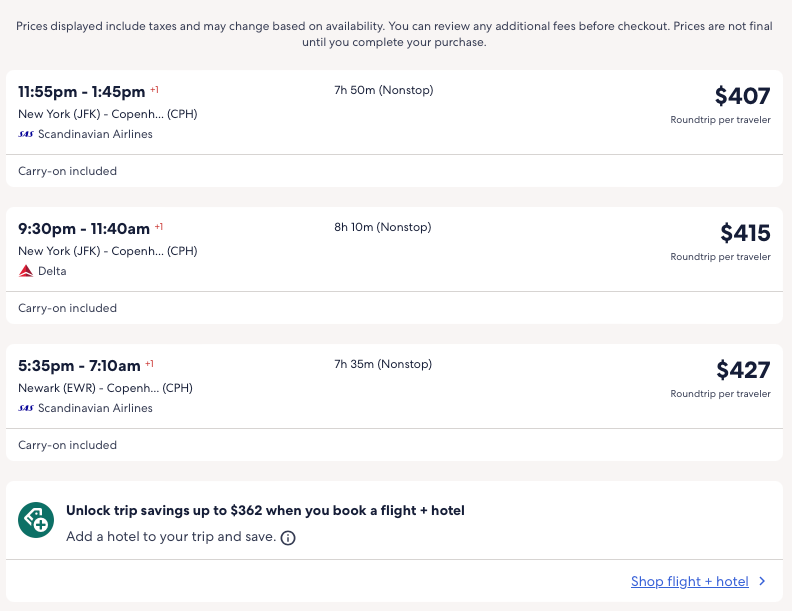Expand Carry-on included on the $407 flight
This screenshot has height=611, width=792.
68,171
